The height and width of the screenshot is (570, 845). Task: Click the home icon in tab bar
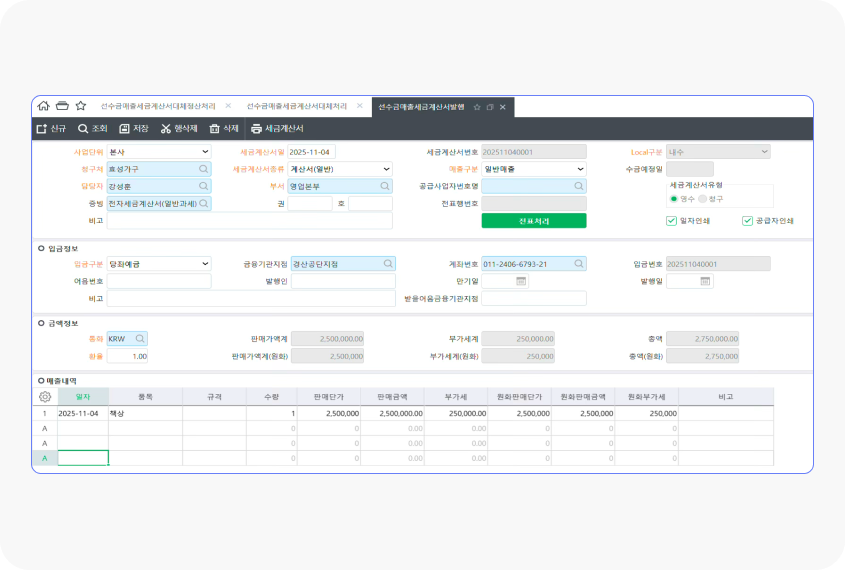43,106
